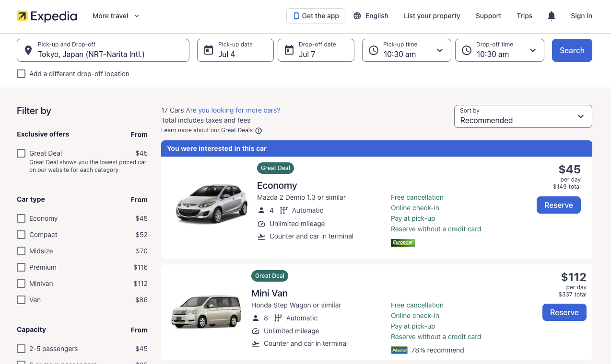Click the Mini Van car thumbnail
The height and width of the screenshot is (364, 611).
coord(206,312)
